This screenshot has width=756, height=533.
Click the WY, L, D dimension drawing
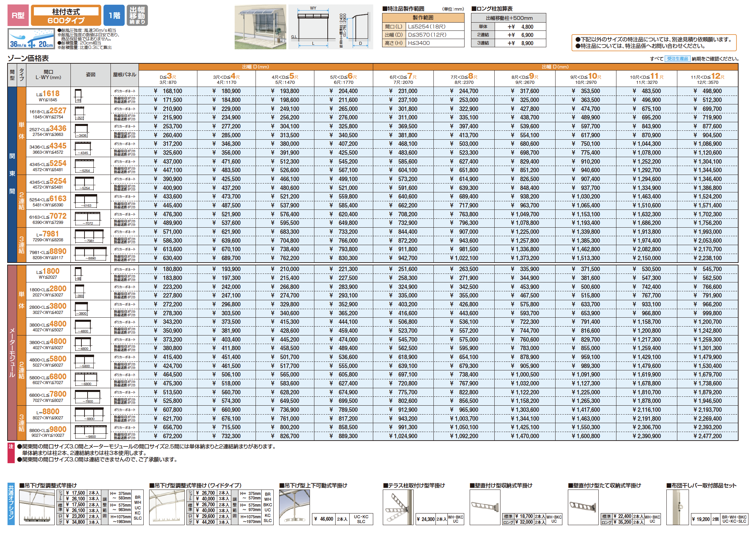point(330,27)
